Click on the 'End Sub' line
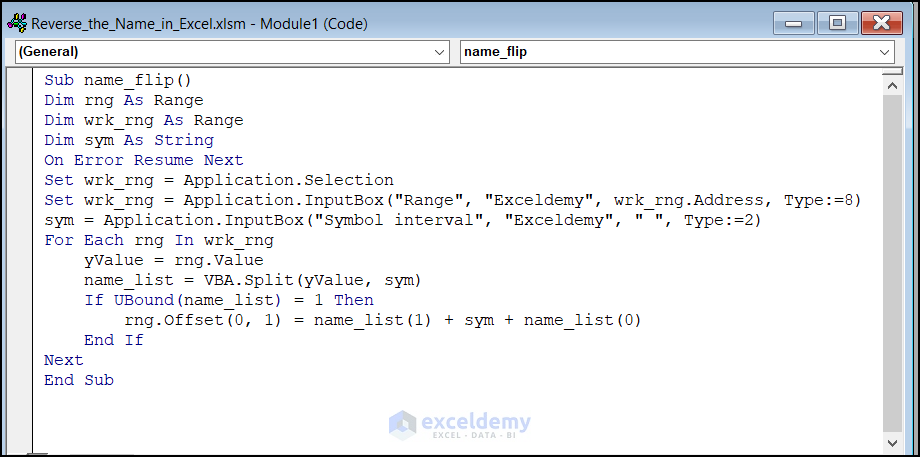Screen dimensions: 920x457 tap(79, 380)
